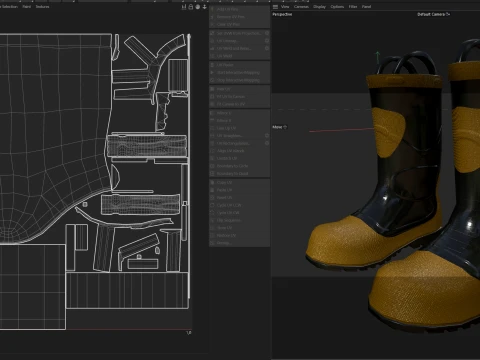480x360 pixels.
Task: Open options gear for UV Weld and Relax
Action: click(267, 48)
